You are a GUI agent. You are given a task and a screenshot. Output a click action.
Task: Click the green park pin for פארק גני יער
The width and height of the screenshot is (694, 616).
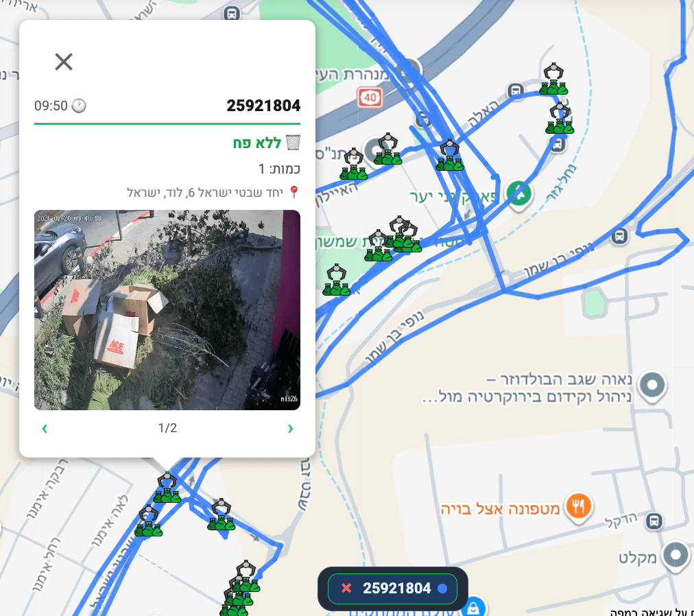[x=520, y=194]
